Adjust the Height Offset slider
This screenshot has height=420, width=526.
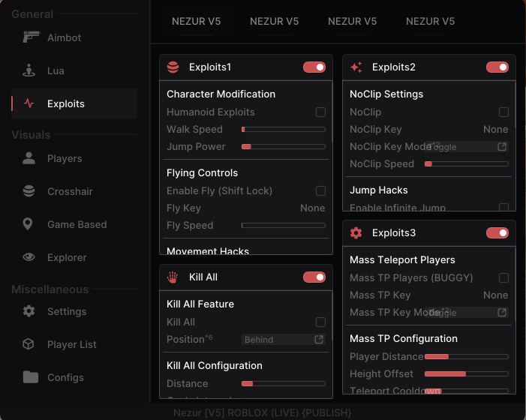click(467, 373)
